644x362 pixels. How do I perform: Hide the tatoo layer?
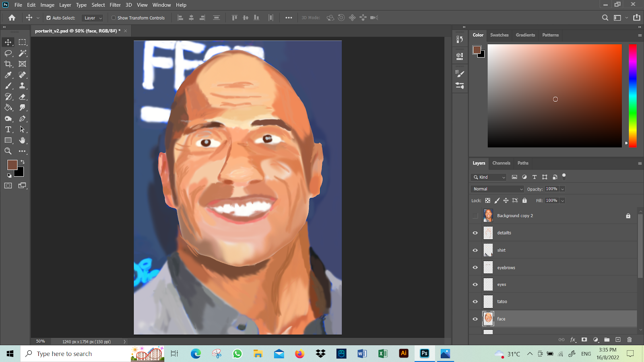click(x=475, y=302)
